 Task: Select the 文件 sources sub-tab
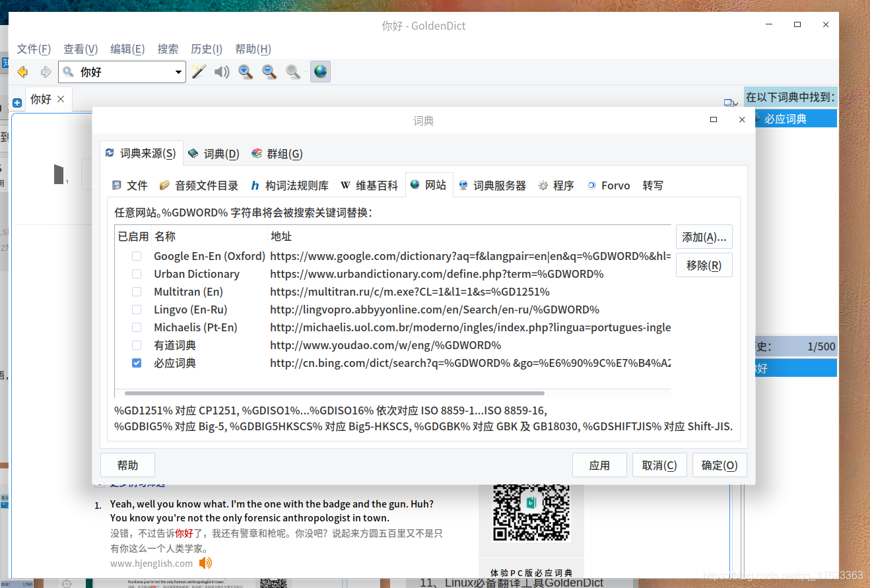click(x=129, y=185)
